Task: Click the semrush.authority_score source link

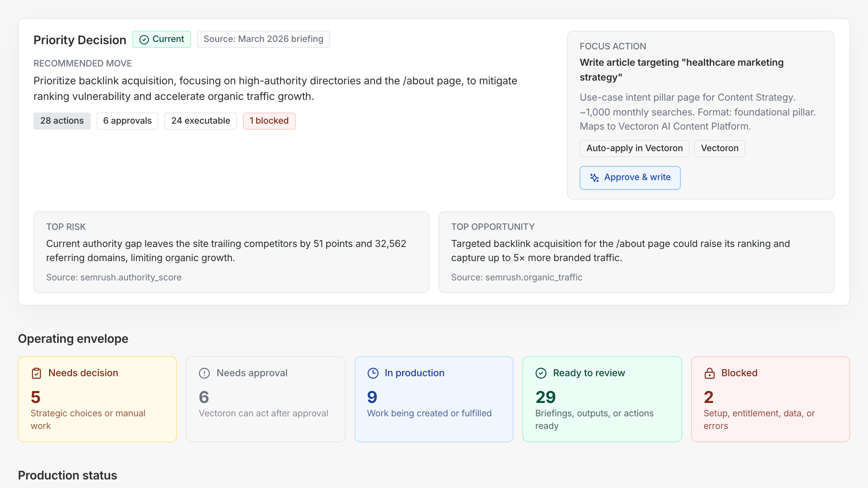Action: coord(114,277)
